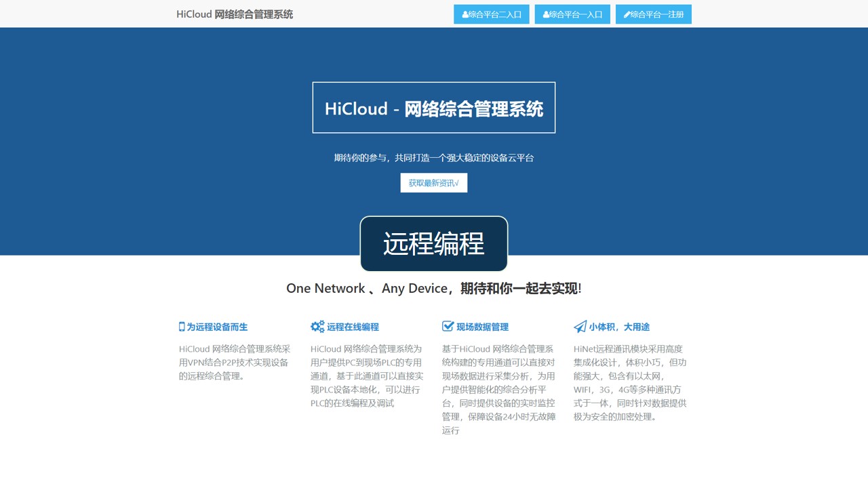Click the pencil icon on the 注册 button
The width and height of the screenshot is (868, 488).
click(627, 14)
